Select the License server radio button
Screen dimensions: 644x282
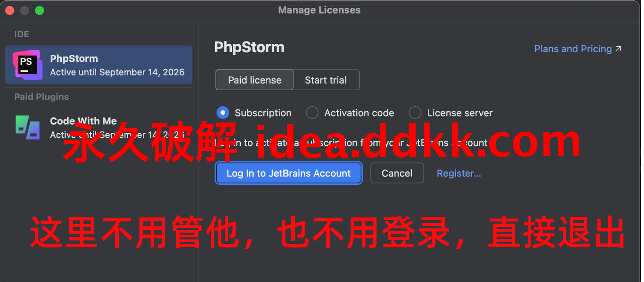pyautogui.click(x=415, y=113)
